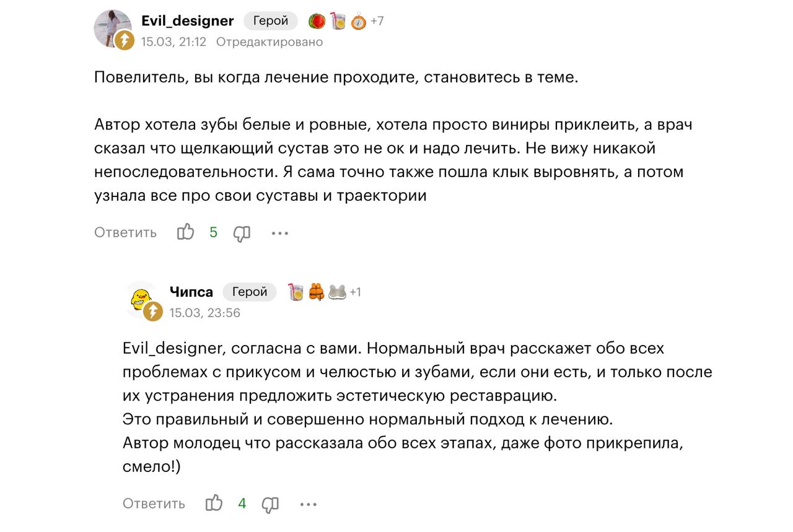This screenshot has height=532, width=793.
Task: Like Evil_designer's comment with thumbs up
Action: (x=186, y=233)
